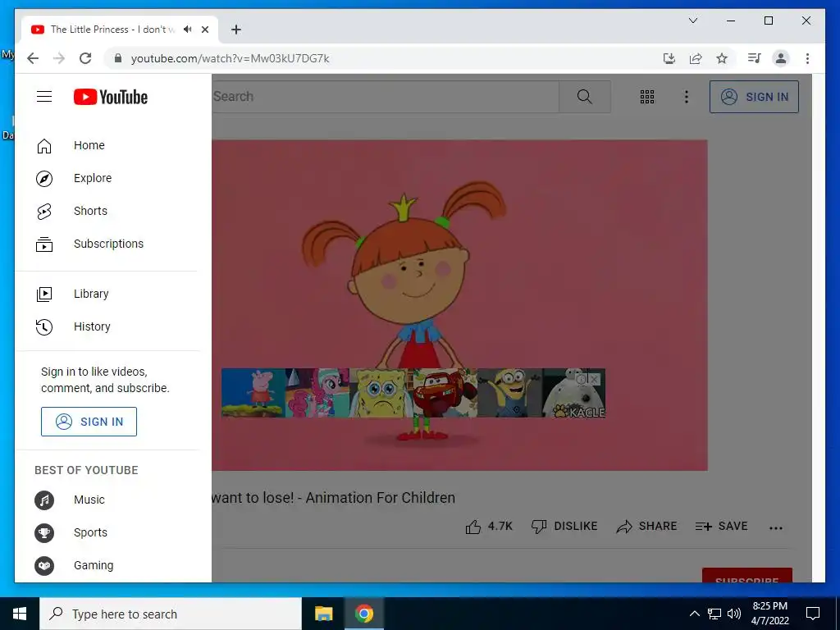
Task: Go back with Chrome back arrow
Action: pyautogui.click(x=33, y=58)
